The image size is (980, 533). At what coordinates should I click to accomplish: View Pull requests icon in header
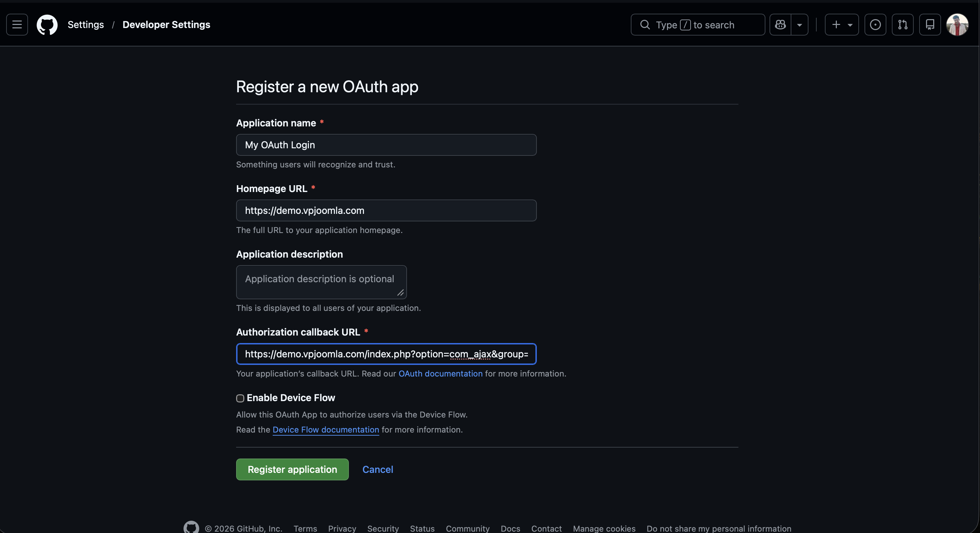(903, 25)
